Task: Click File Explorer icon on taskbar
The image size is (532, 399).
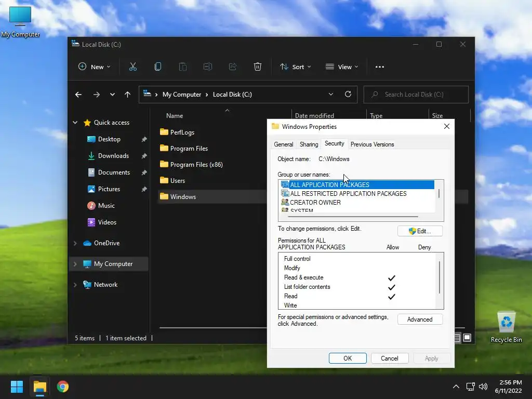Action: click(x=39, y=387)
